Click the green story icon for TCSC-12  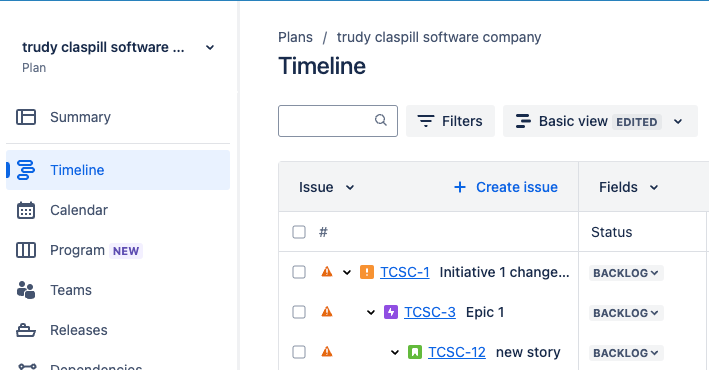coord(415,352)
